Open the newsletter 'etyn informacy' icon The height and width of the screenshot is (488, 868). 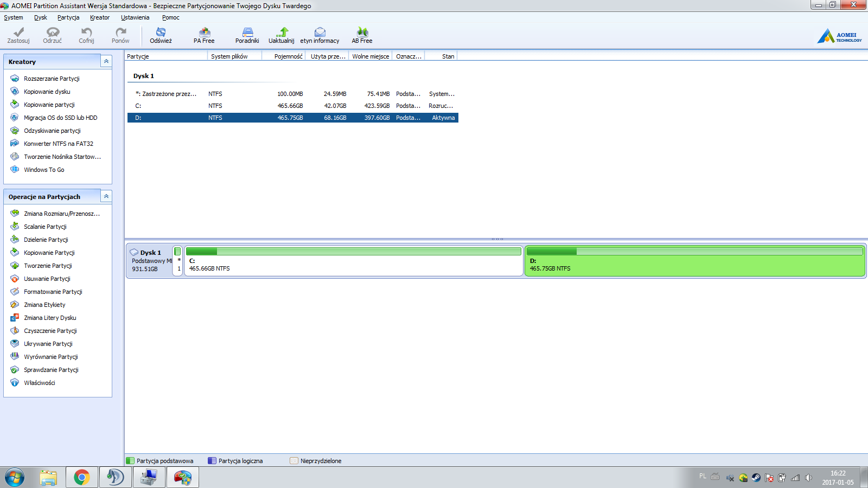click(x=320, y=35)
